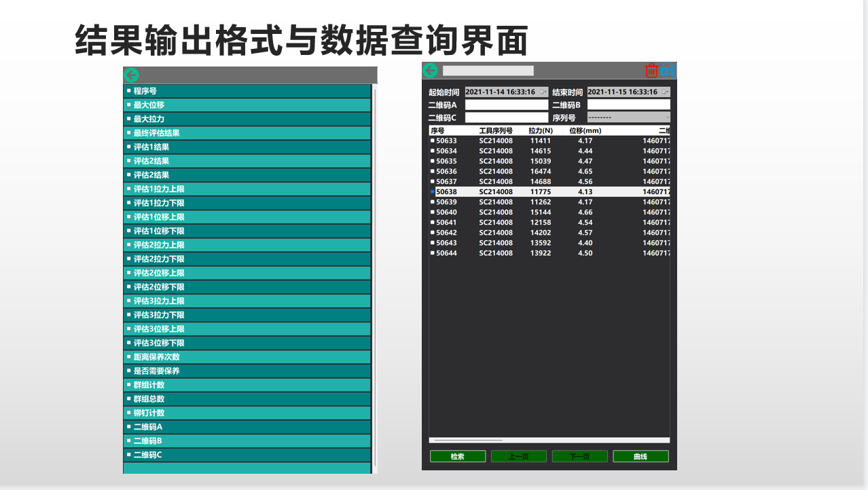The width and height of the screenshot is (868, 490).
Task: Uncheck the selected record 50638 checkbox
Action: pyautogui.click(x=432, y=192)
